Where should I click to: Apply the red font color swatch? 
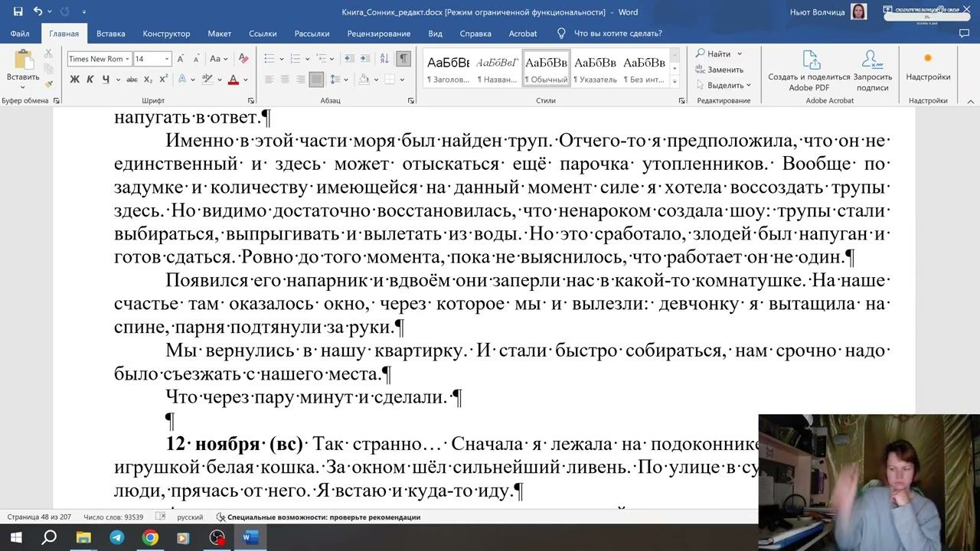click(234, 80)
